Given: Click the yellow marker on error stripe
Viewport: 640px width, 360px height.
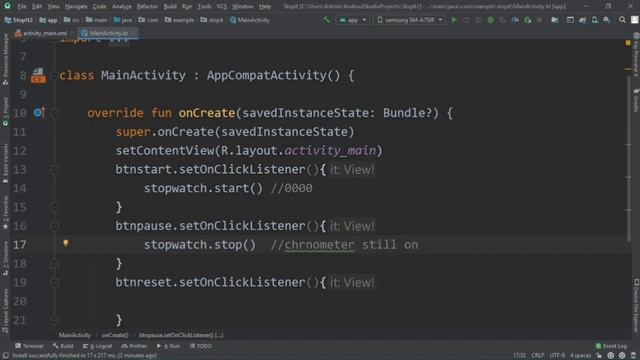Looking at the screenshot, I should 628,69.
